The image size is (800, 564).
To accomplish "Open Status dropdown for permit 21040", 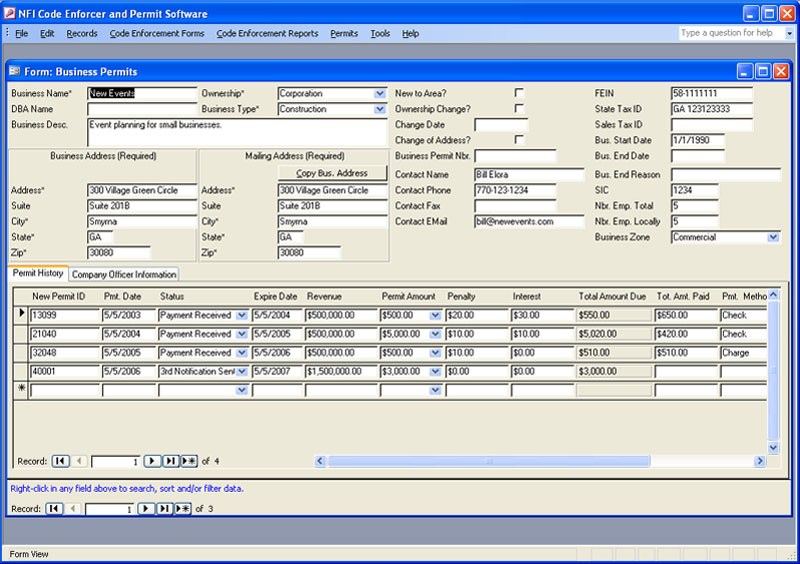I will 242,334.
